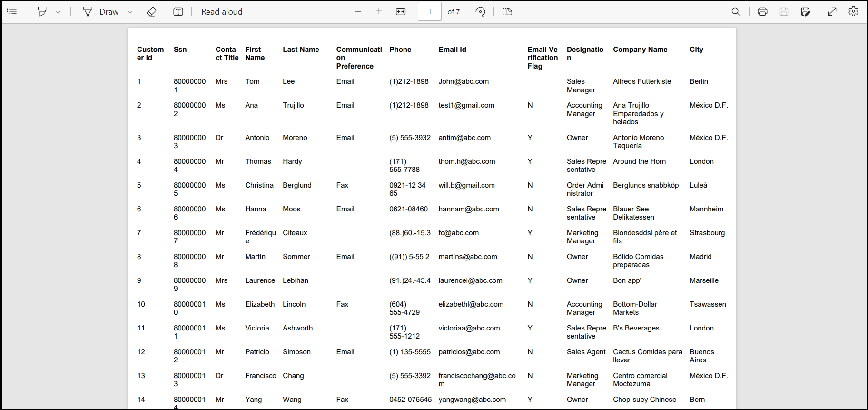Click the 'Berlin' city cell

point(699,81)
